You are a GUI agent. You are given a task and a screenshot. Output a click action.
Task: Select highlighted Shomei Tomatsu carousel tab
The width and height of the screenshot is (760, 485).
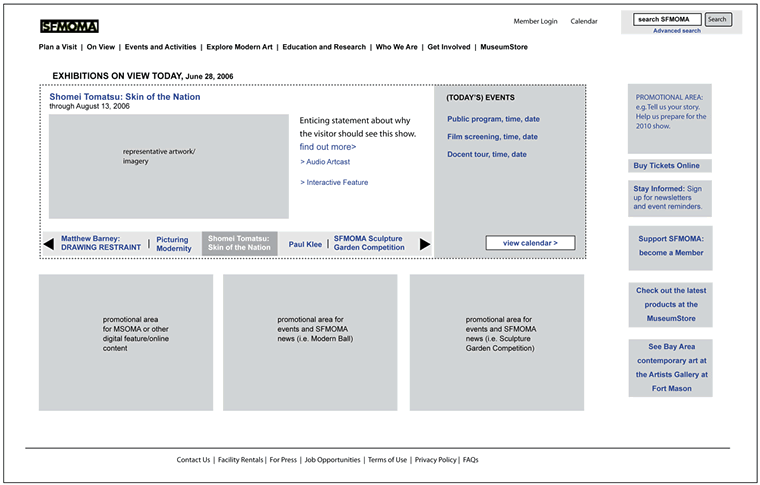pyautogui.click(x=239, y=243)
